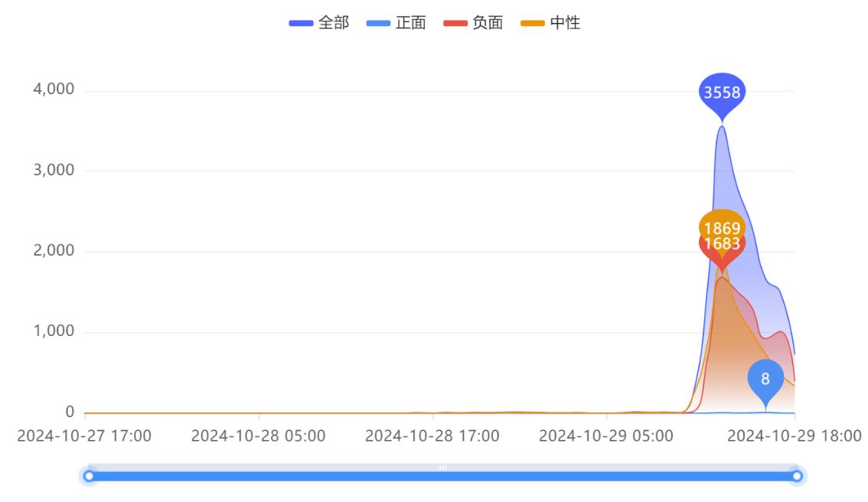Click the 全部 blue legend color swatch
This screenshot has width=868, height=502.
click(301, 23)
